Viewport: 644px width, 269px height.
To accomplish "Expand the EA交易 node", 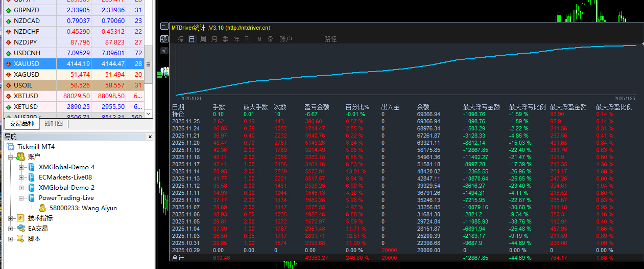I will point(10,229).
